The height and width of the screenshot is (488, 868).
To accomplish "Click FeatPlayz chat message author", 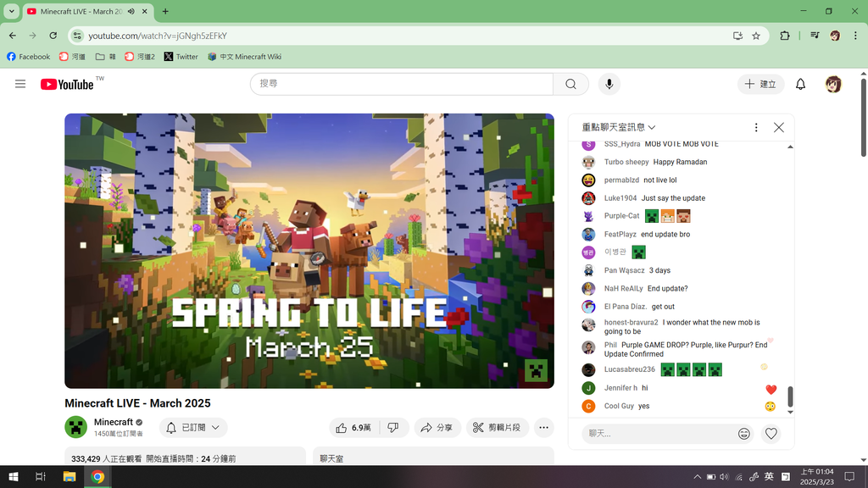I will [x=620, y=234].
